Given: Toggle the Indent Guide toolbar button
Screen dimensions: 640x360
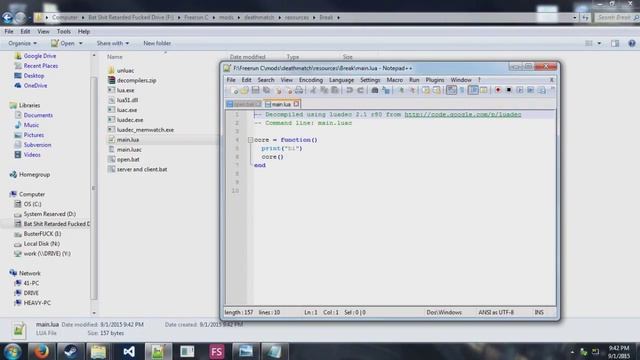Looking at the screenshot, I should (x=473, y=90).
